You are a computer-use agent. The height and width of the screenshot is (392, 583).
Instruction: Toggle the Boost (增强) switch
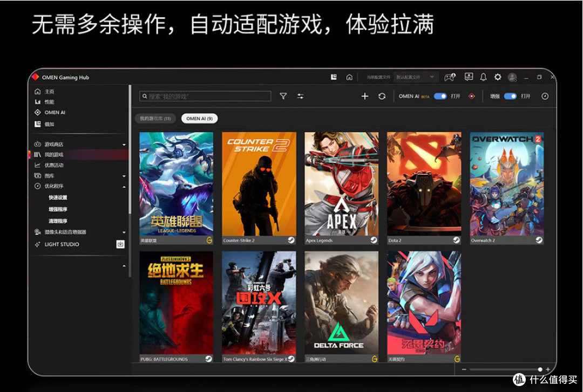[511, 96]
